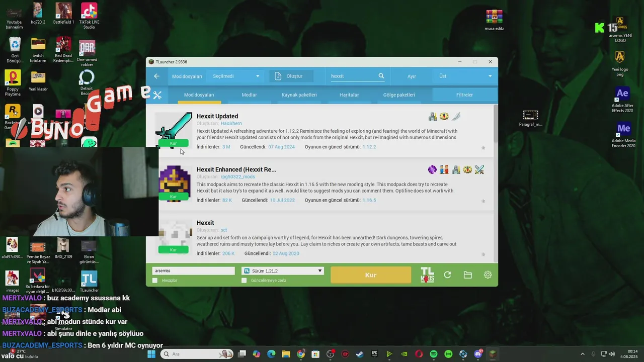Viewport: 644px width, 362px height.
Task: Click the large yellow Kur button
Action: point(370,275)
